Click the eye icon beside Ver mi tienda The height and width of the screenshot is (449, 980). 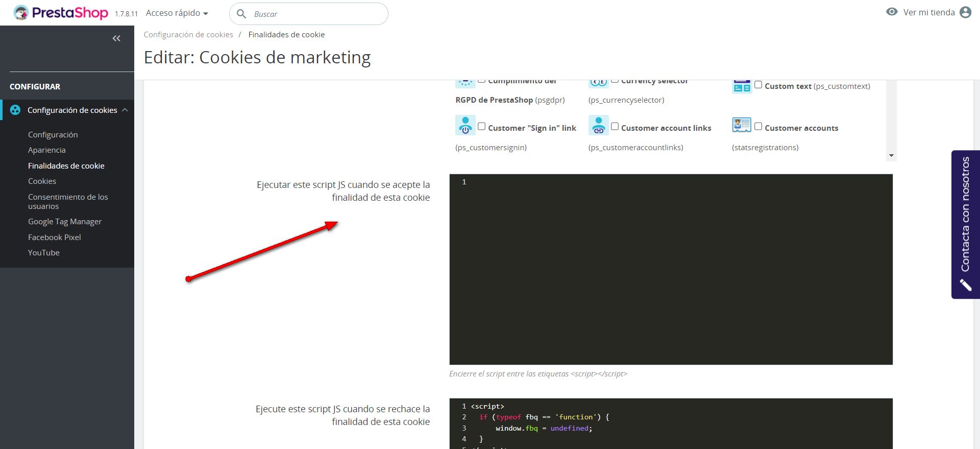[892, 12]
